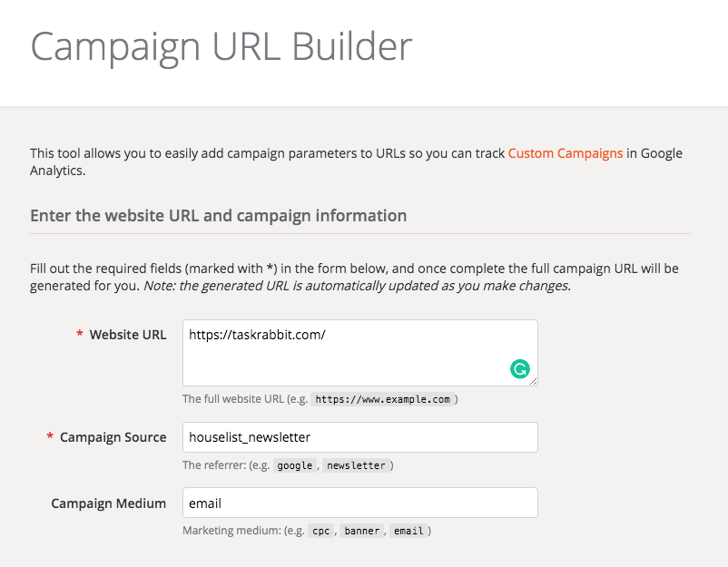This screenshot has width=728, height=567.
Task: Click the red asterisk beside Website URL
Action: [80, 334]
